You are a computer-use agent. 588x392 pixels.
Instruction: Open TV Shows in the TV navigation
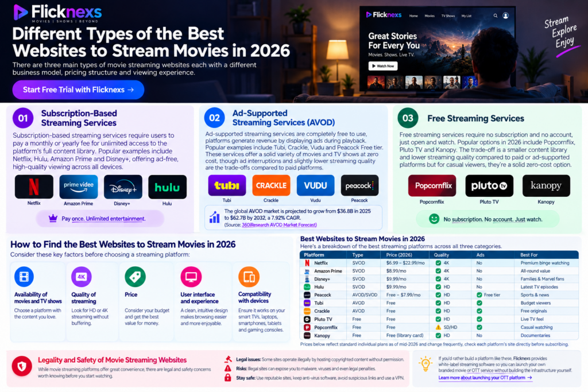(x=448, y=15)
